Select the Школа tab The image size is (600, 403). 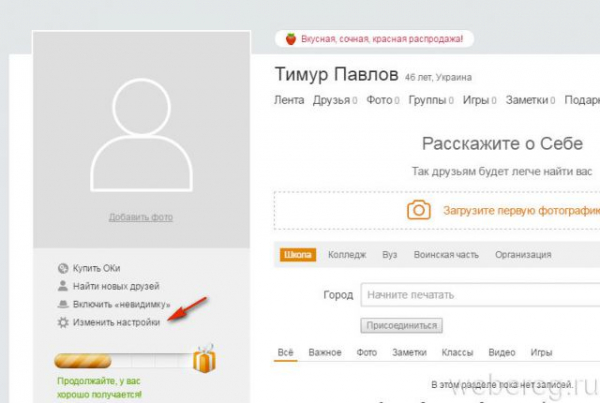pyautogui.click(x=298, y=255)
